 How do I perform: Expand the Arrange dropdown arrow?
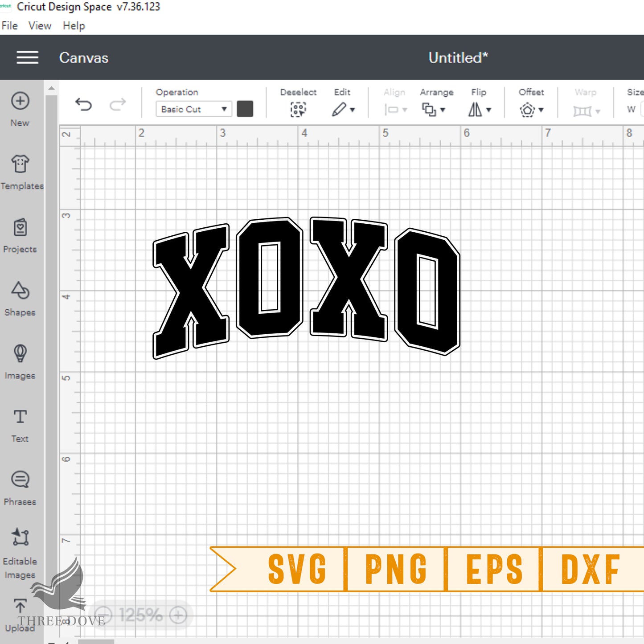443,110
